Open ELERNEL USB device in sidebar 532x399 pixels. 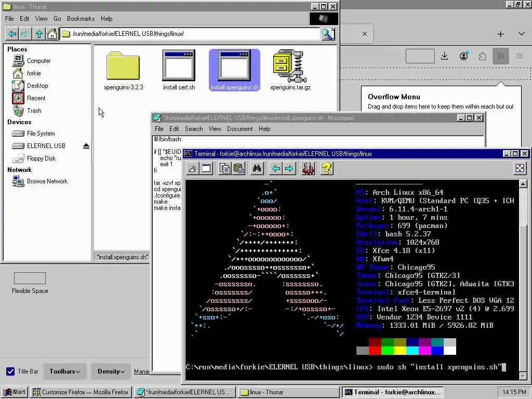(38, 146)
